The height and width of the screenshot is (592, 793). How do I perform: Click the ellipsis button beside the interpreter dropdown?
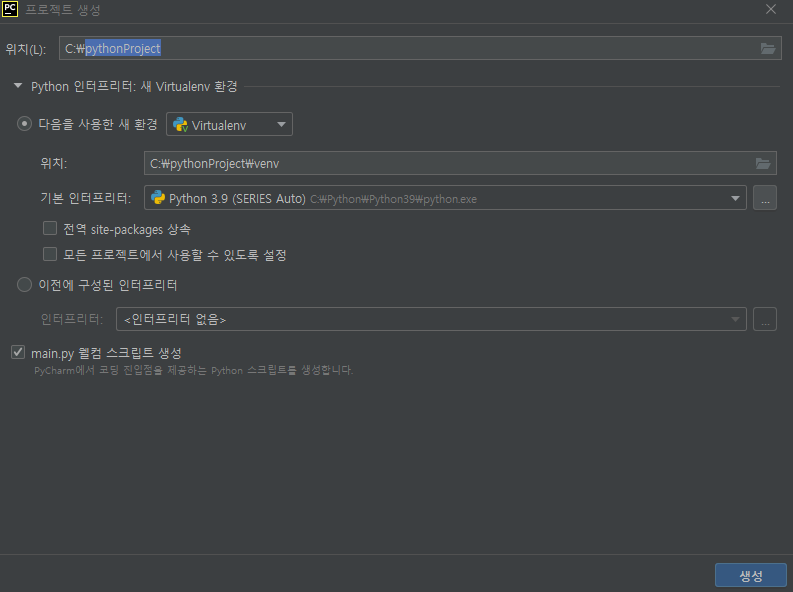[765, 319]
